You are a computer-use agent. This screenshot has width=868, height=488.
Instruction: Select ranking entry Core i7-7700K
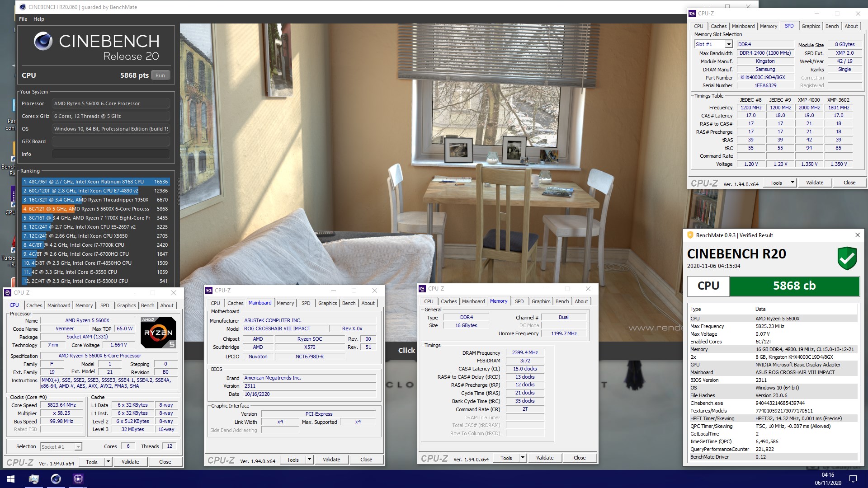pyautogui.click(x=96, y=245)
